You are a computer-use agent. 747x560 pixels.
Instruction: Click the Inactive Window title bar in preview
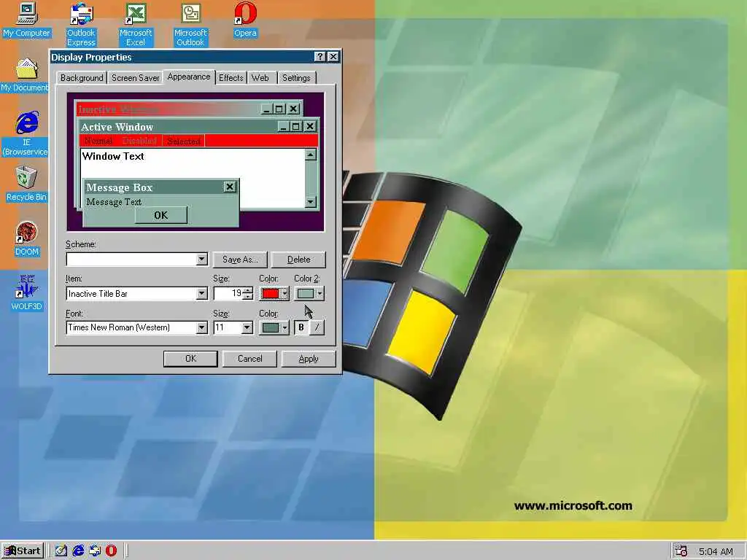click(167, 109)
